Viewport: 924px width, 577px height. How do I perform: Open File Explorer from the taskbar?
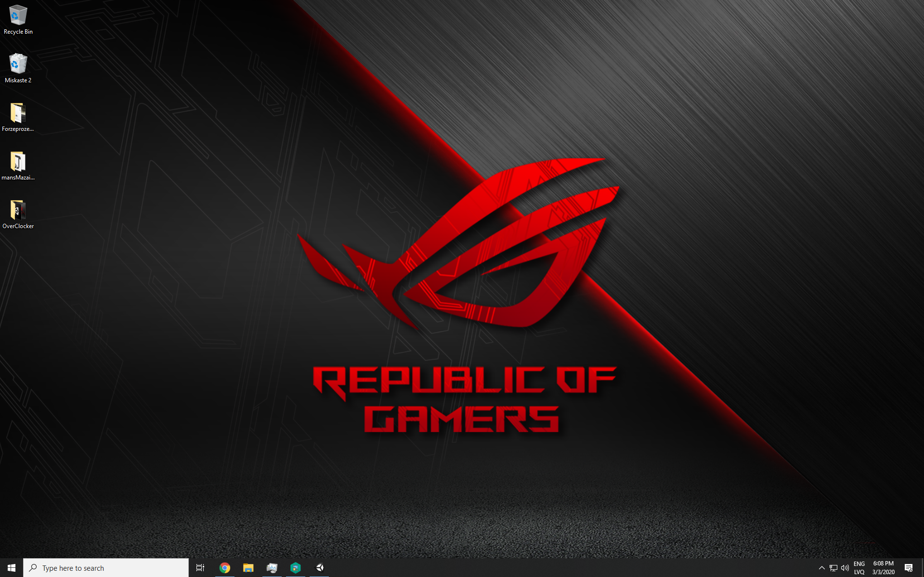point(248,568)
